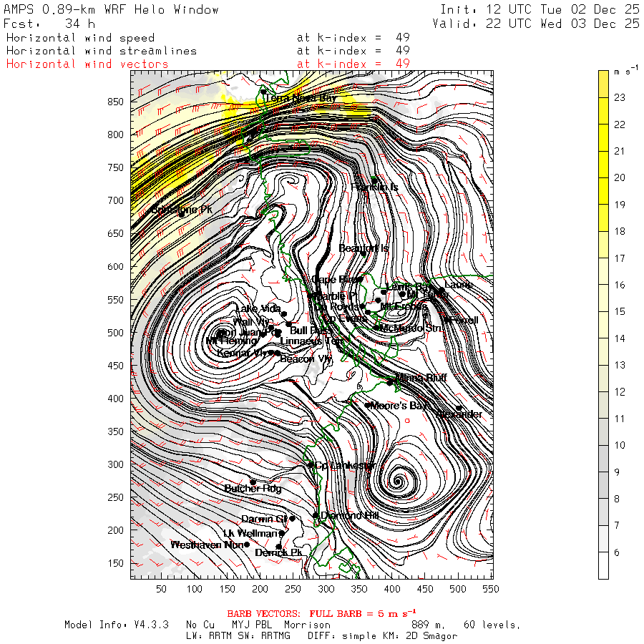Viewport: 644px width, 644px height.
Task: Click the title text AMPS 0.89-km WRF Helo Window
Action: coord(112,9)
